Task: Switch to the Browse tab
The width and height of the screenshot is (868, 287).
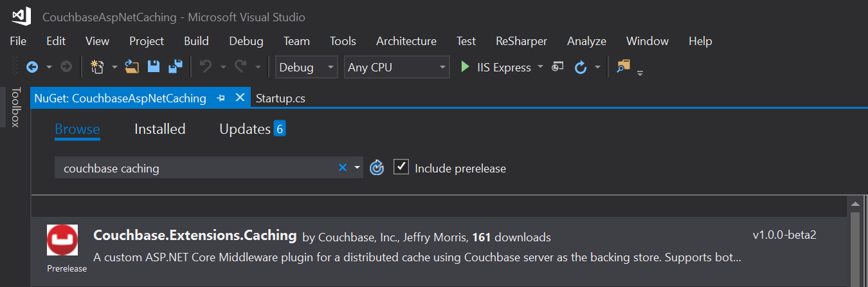Action: click(x=77, y=129)
